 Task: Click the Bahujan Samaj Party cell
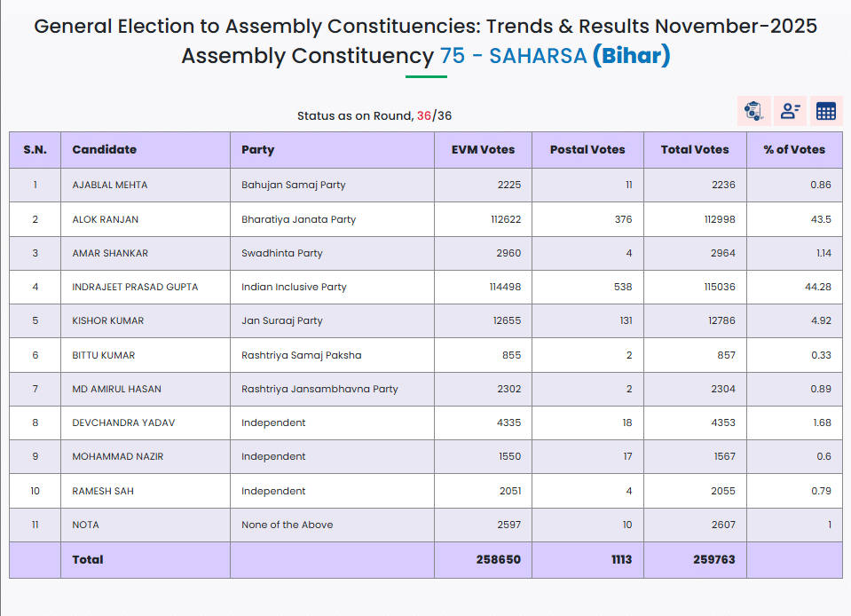coord(294,185)
